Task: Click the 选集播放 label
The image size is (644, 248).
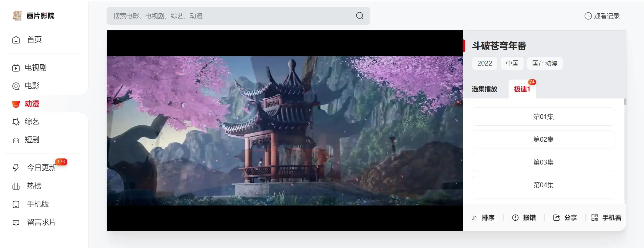Action: (485, 89)
